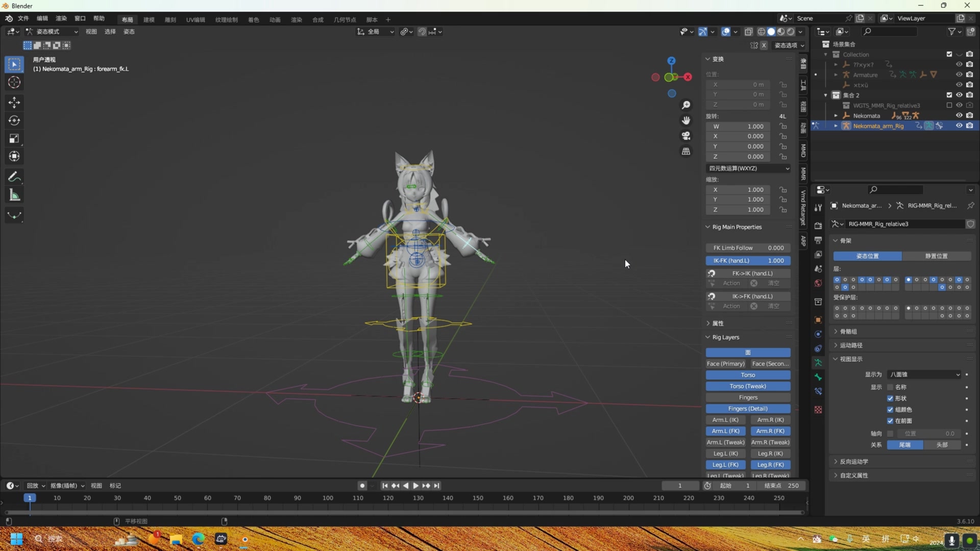Hide the Nekomata object with its eye icon
The image size is (980, 551).
pos(959,115)
